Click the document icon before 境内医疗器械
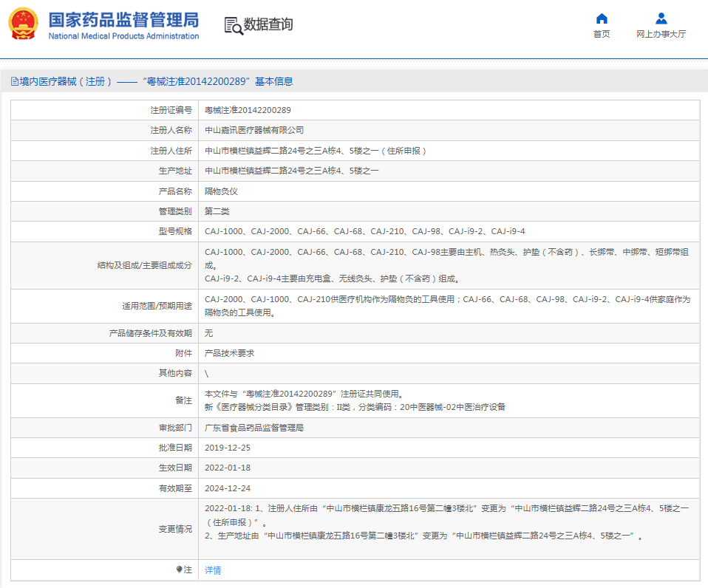 14,81
